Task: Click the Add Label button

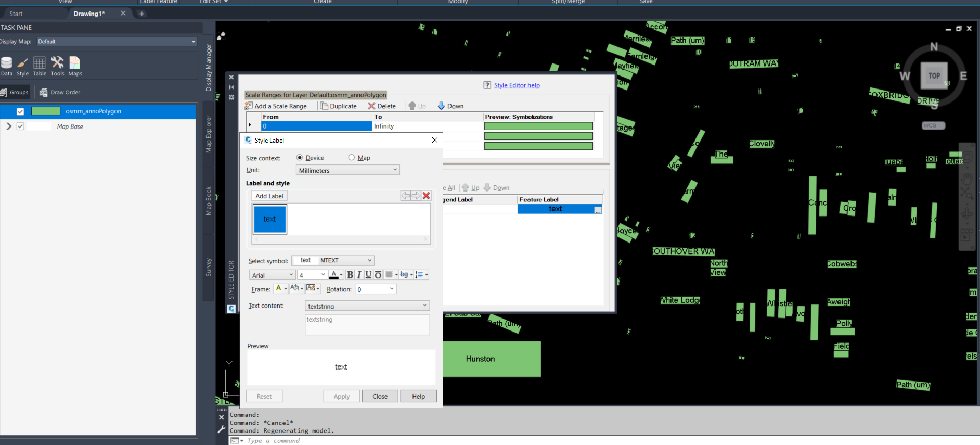Action: 269,196
